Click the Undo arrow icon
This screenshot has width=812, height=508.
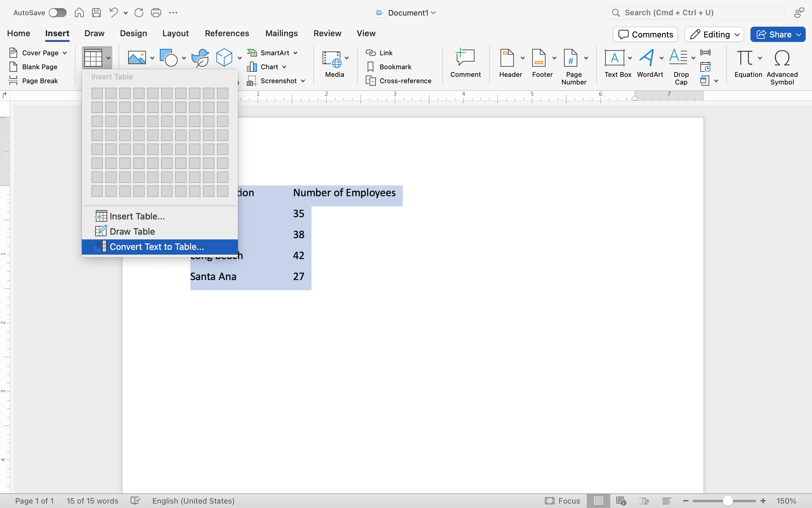pos(114,13)
